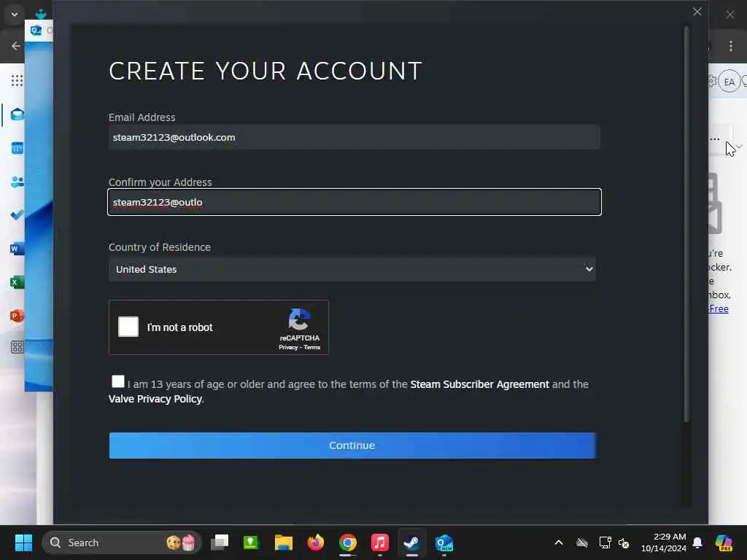The image size is (747, 560).
Task: Open the notification bell in system tray
Action: (x=697, y=542)
